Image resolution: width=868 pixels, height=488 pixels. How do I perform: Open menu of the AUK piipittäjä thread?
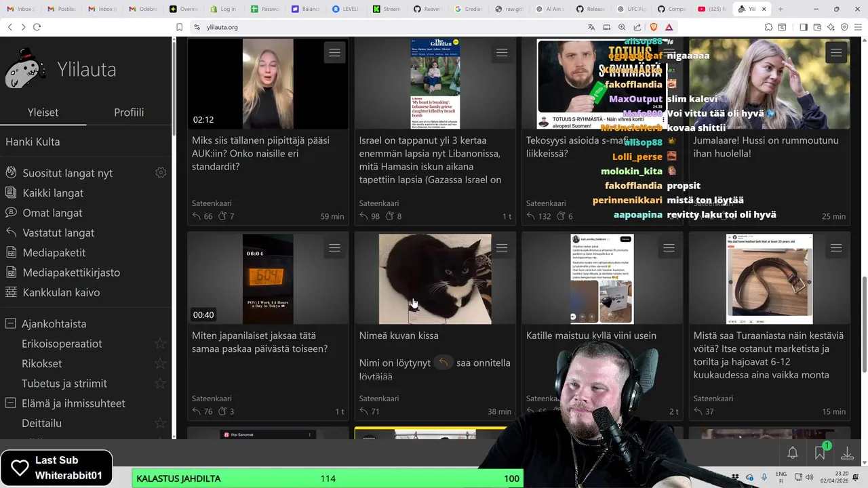334,53
